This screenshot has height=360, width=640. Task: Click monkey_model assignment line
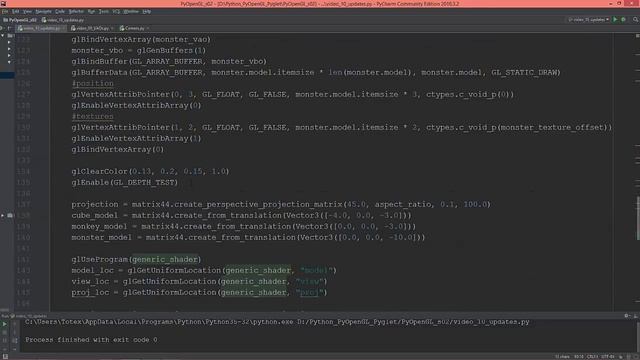click(x=244, y=227)
